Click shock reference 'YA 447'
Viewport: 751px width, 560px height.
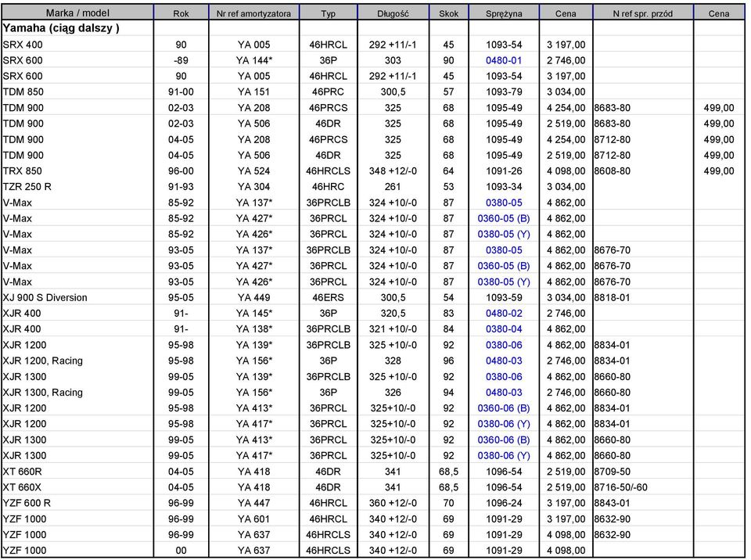pyautogui.click(x=253, y=503)
